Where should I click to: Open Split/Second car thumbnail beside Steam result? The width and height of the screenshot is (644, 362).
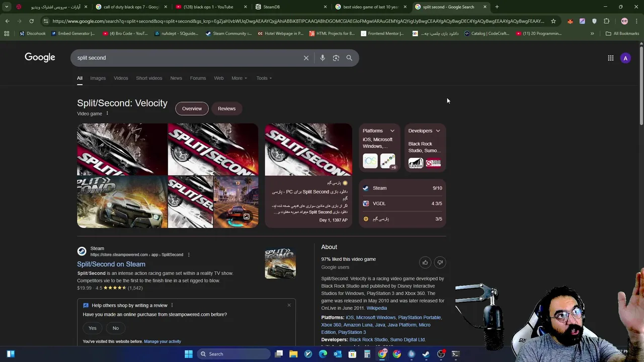pyautogui.click(x=280, y=263)
